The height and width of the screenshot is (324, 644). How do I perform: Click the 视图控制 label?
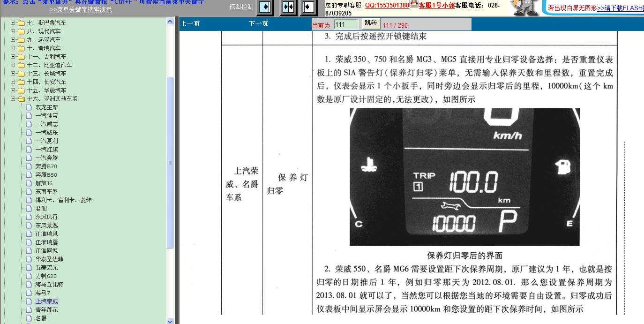coord(241,7)
